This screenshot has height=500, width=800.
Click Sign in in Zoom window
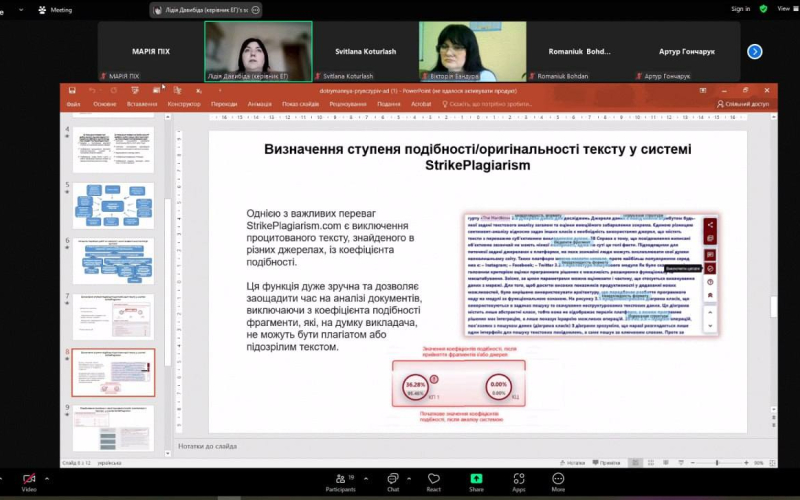point(740,9)
